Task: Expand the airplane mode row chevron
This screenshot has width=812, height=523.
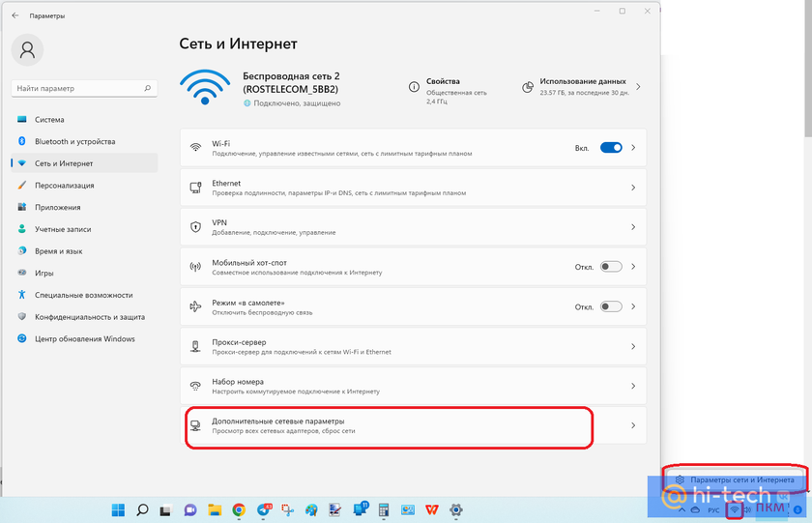Action: coord(633,306)
